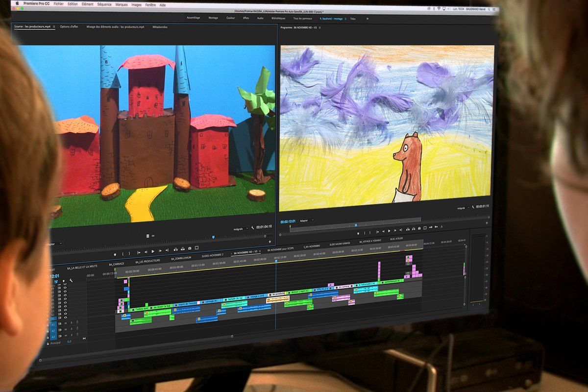Click Program timecode 00:02:12:01
Image resolution: width=588 pixels, height=392 pixels.
click(x=288, y=221)
